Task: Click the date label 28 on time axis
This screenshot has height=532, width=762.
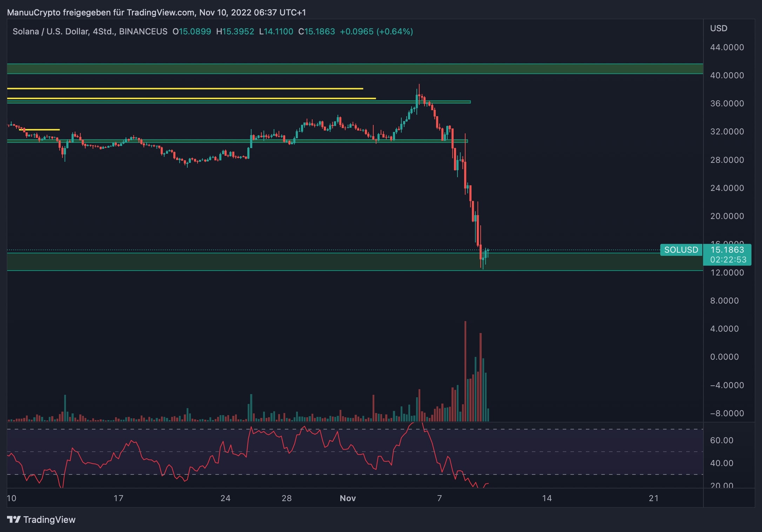Action: 287,498
